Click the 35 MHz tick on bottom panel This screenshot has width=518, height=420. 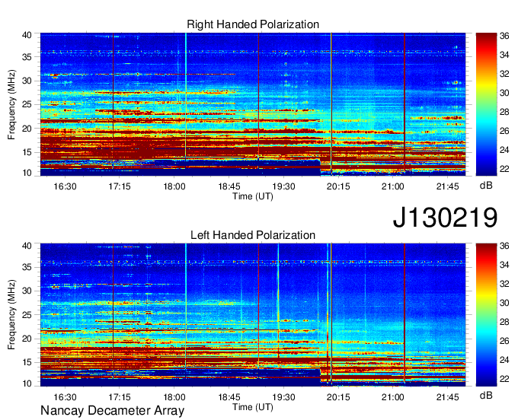[x=27, y=267]
